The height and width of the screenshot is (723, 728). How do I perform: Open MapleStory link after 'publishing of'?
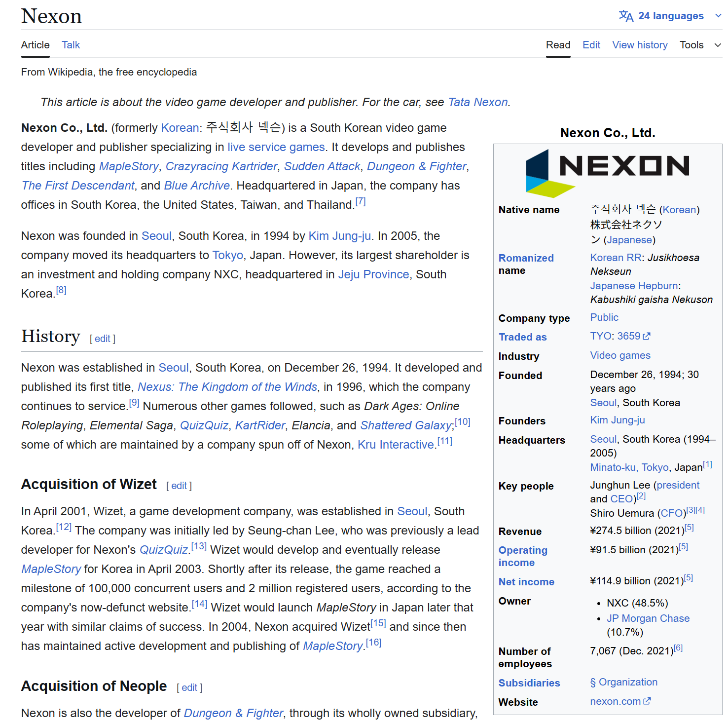pyautogui.click(x=333, y=646)
